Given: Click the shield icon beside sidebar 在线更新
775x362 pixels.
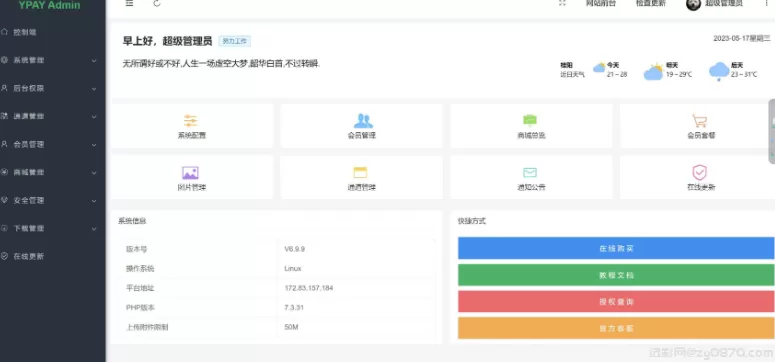Looking at the screenshot, I should point(4,256).
